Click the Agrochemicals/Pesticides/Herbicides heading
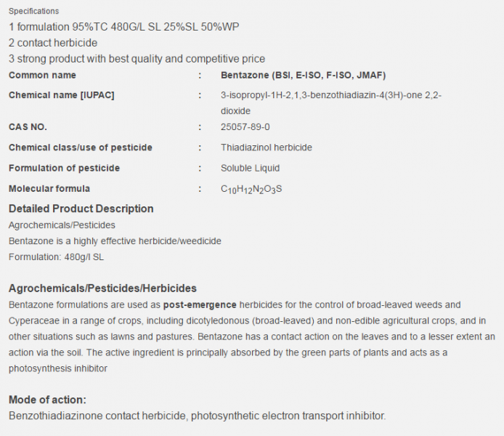 click(102, 288)
